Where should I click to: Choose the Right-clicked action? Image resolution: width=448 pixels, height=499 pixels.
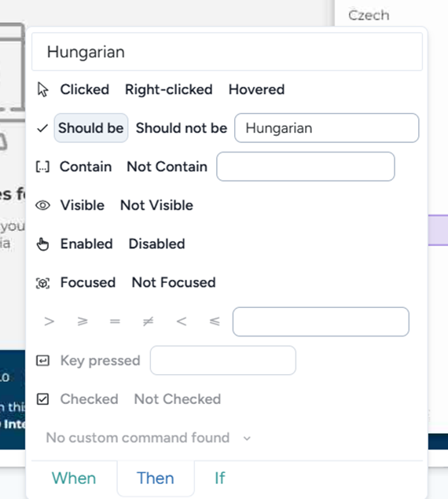tap(169, 90)
